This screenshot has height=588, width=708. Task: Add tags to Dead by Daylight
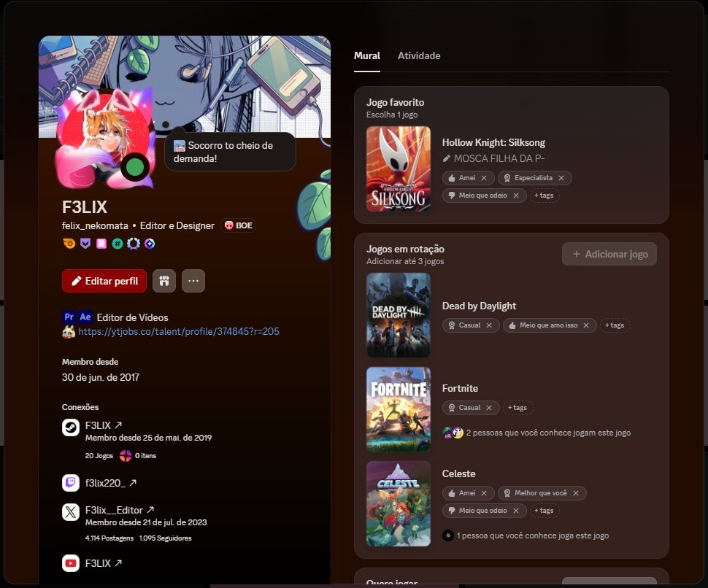(x=615, y=325)
